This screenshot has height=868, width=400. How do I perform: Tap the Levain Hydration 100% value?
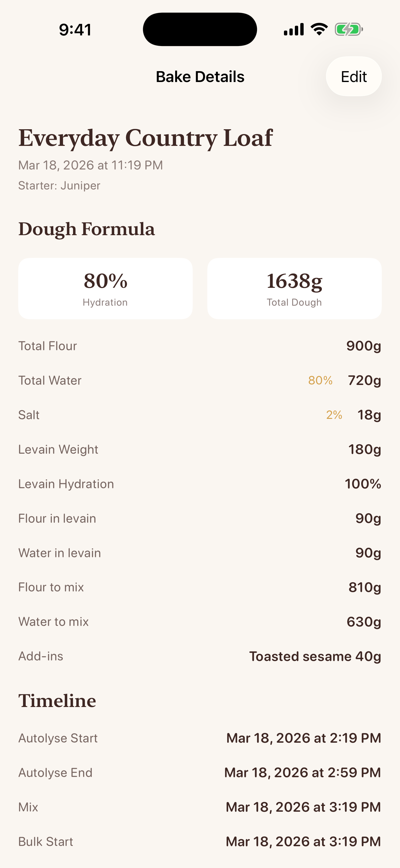(x=362, y=484)
